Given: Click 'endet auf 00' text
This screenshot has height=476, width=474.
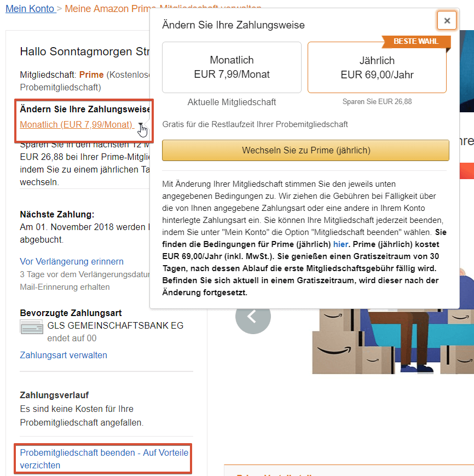Looking at the screenshot, I should 72,338.
